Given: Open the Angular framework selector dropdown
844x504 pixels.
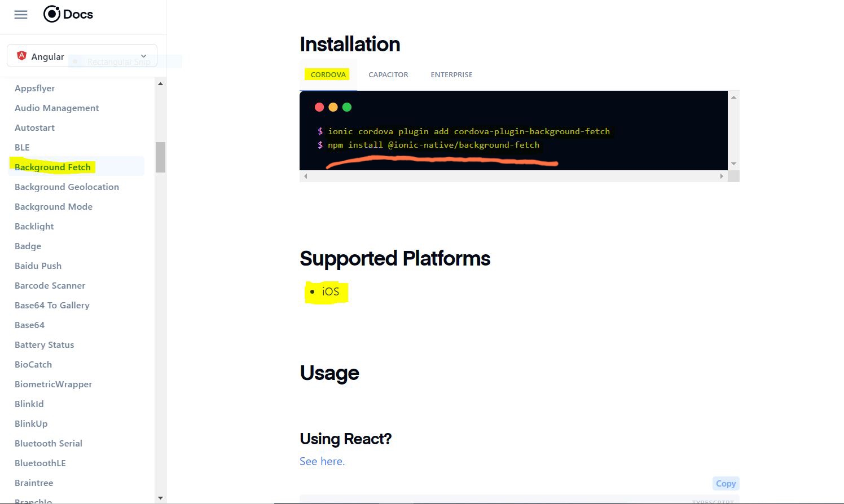Looking at the screenshot, I should (x=143, y=56).
